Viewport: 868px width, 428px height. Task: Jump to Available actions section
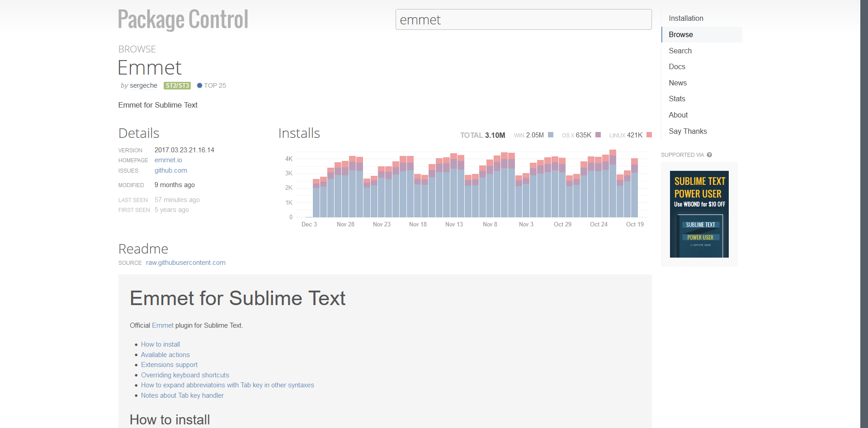point(165,355)
